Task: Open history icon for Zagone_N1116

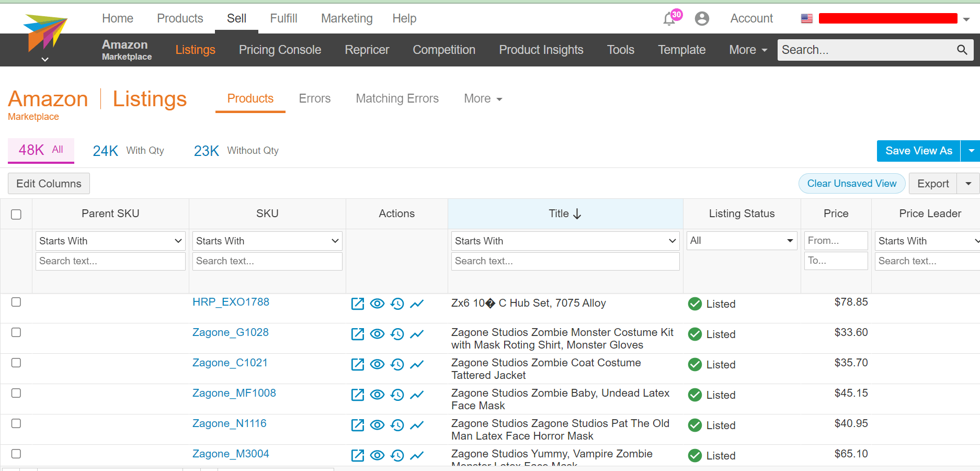Action: click(397, 425)
